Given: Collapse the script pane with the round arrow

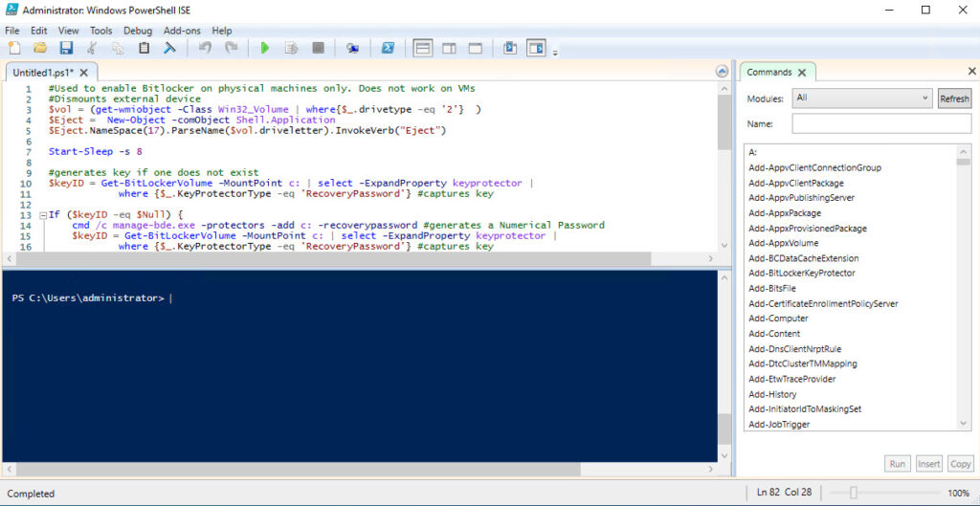Looking at the screenshot, I should pyautogui.click(x=722, y=71).
